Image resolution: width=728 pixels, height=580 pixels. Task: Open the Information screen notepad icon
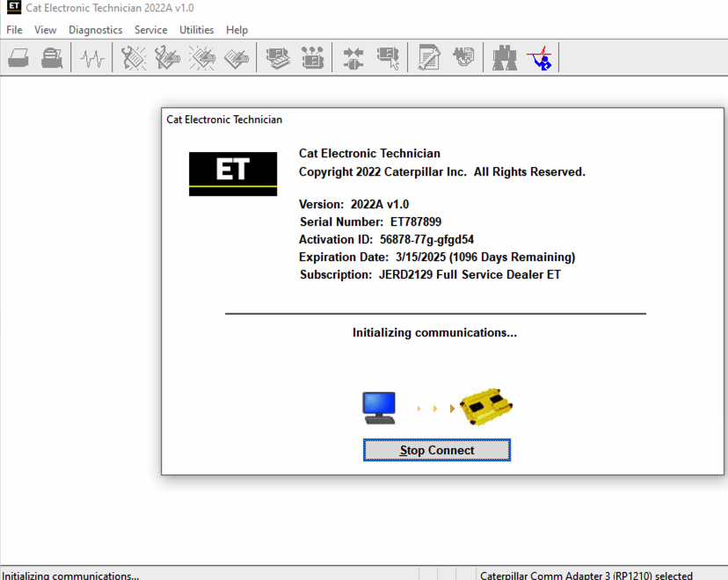pyautogui.click(x=427, y=57)
